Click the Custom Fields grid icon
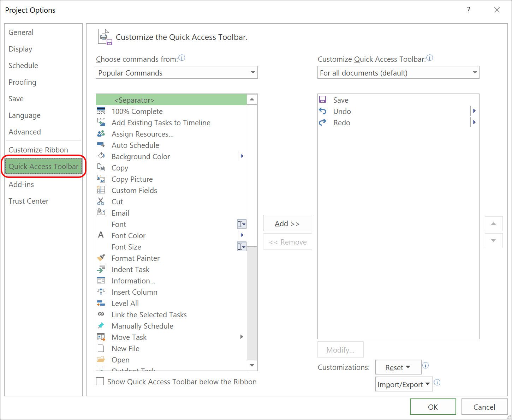The width and height of the screenshot is (512, 420). [101, 190]
